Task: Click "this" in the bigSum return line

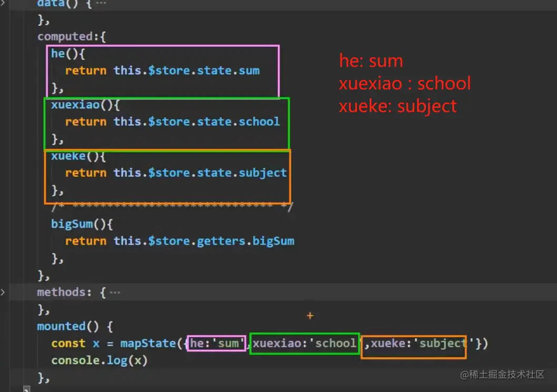Action: [127, 241]
